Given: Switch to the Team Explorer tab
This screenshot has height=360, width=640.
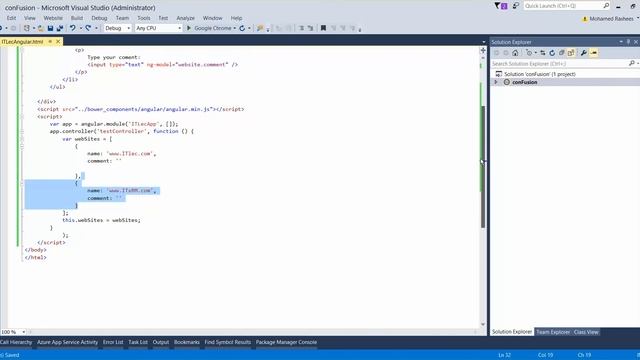Looking at the screenshot, I should click(553, 332).
